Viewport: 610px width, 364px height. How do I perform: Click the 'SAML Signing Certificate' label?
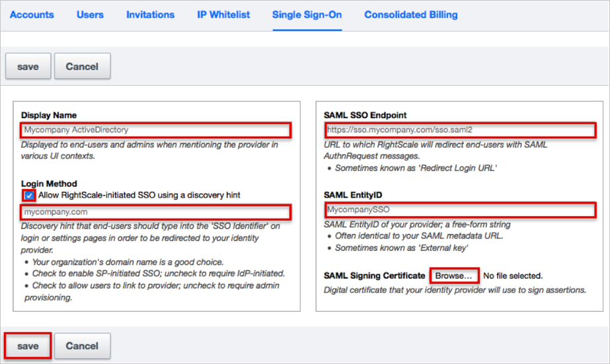(x=375, y=275)
